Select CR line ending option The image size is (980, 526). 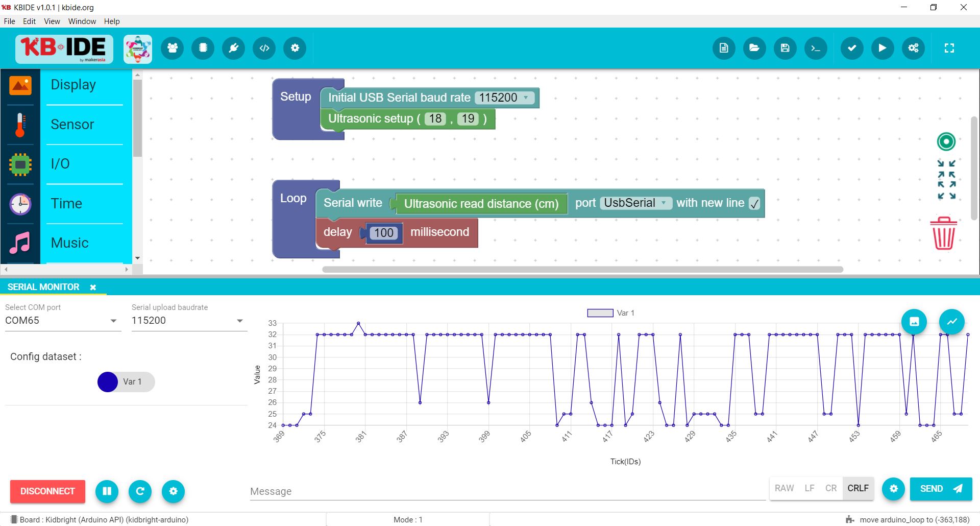coord(831,488)
